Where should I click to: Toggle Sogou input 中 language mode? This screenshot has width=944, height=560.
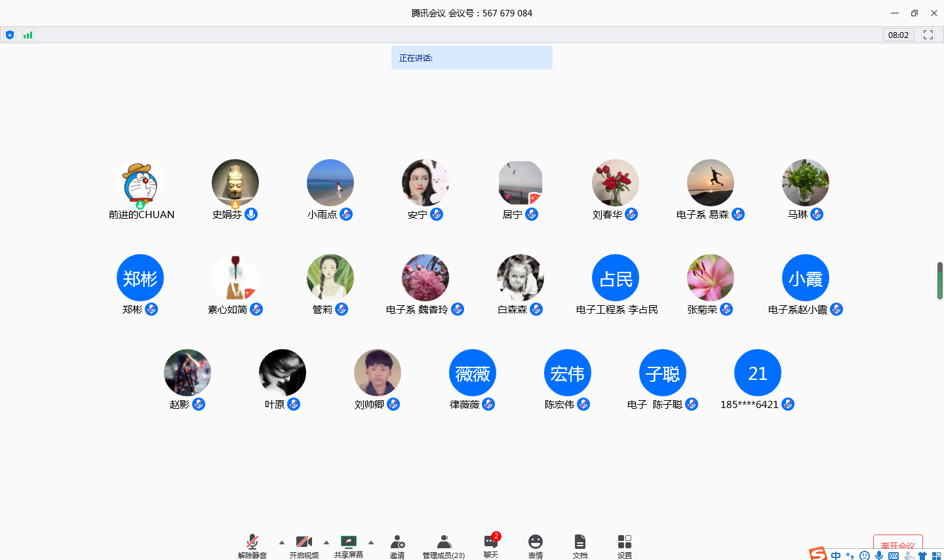click(x=836, y=555)
